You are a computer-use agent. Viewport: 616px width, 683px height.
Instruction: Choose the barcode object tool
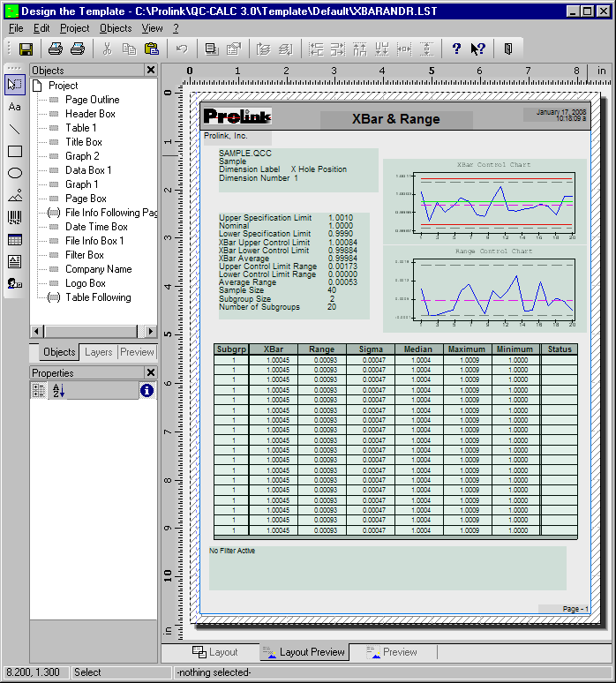click(15, 217)
